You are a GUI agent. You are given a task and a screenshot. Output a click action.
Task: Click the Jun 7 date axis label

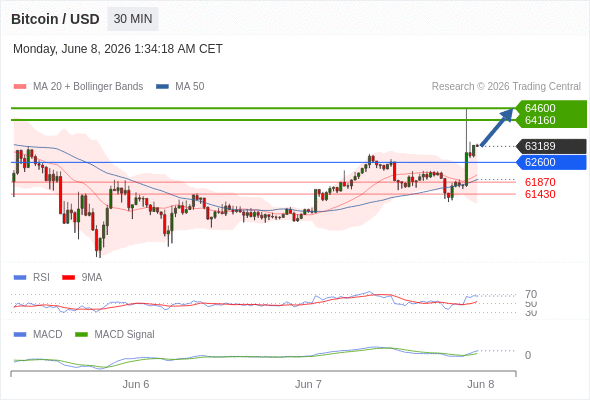click(x=308, y=384)
